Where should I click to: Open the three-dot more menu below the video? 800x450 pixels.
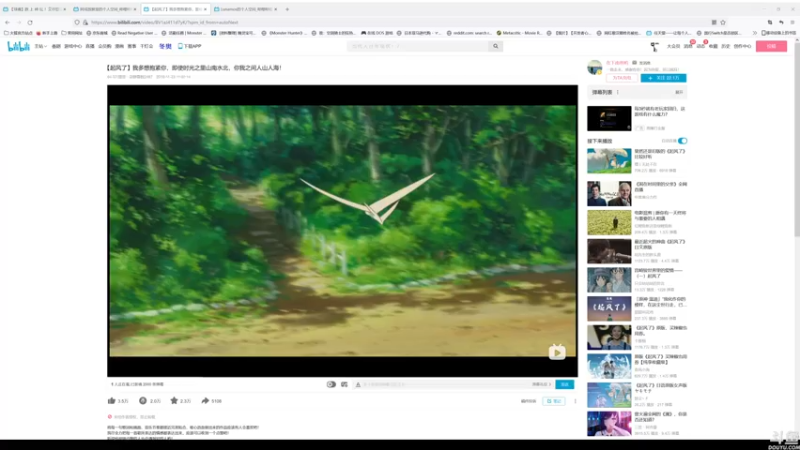pos(576,401)
